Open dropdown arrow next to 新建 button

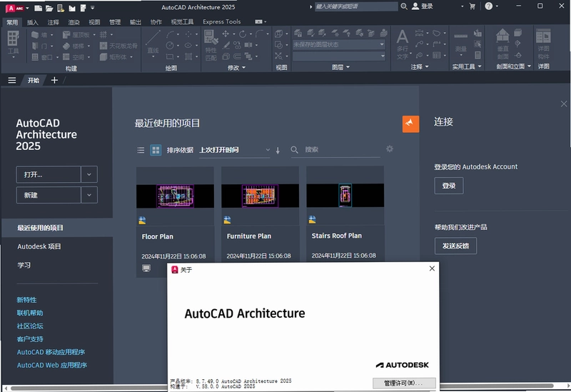(89, 195)
